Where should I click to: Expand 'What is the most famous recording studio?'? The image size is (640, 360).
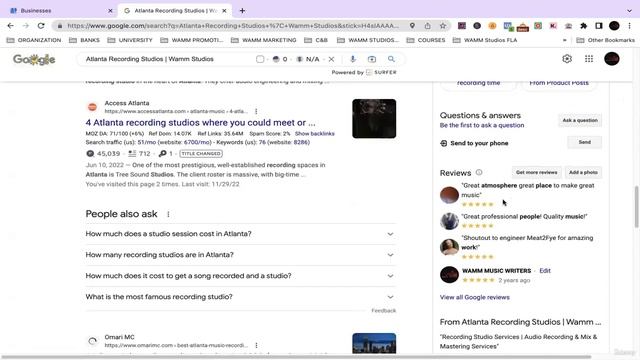240,297
